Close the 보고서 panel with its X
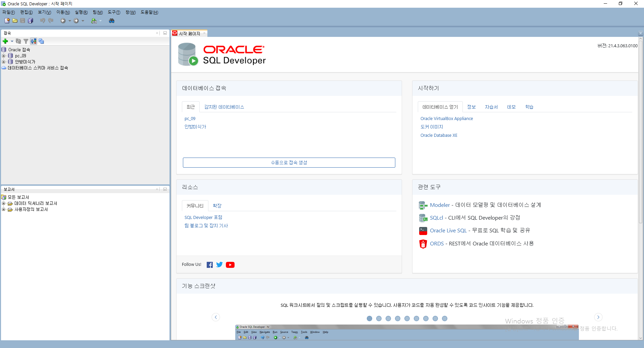 [x=157, y=189]
